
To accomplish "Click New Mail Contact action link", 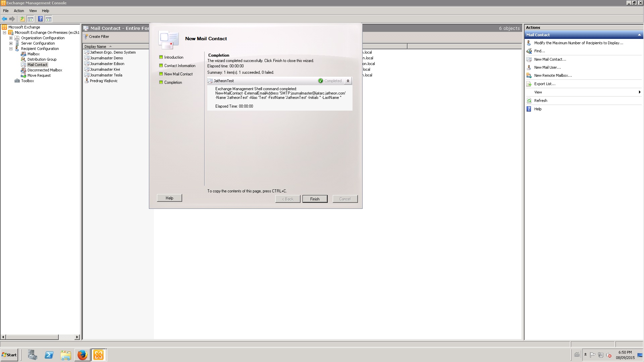I will click(550, 59).
